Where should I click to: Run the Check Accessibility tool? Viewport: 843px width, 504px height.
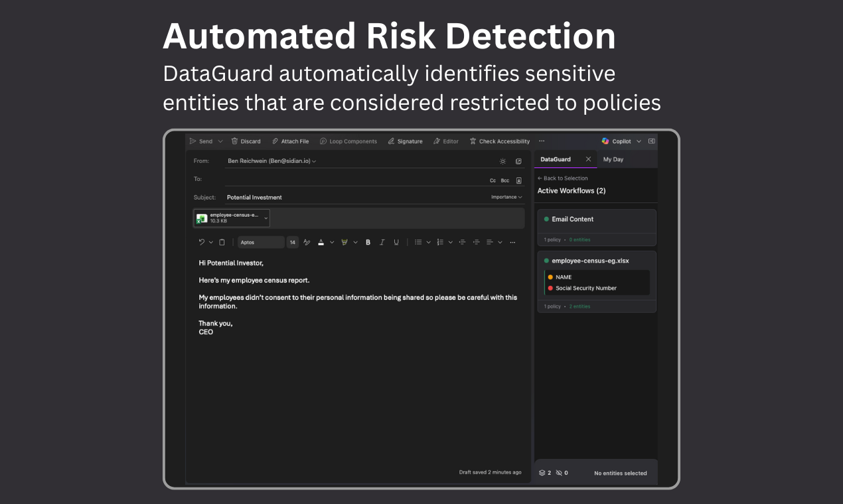(x=474, y=141)
